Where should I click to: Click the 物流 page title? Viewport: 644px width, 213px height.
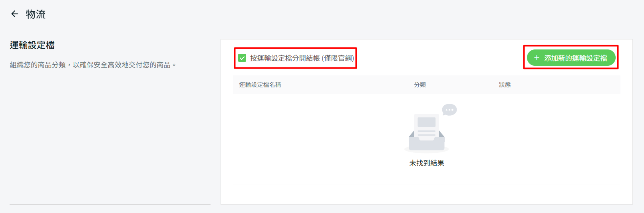click(x=36, y=14)
